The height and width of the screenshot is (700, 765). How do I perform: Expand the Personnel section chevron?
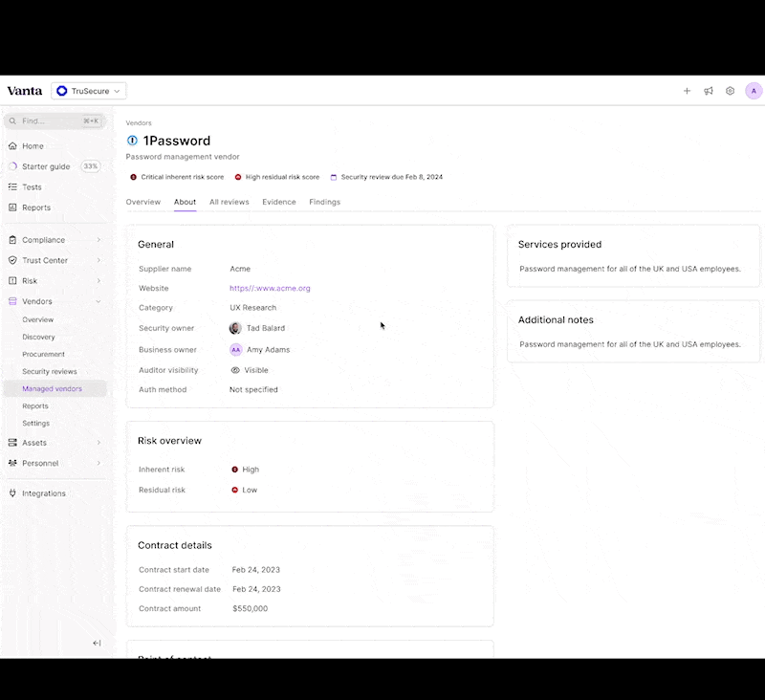point(98,463)
